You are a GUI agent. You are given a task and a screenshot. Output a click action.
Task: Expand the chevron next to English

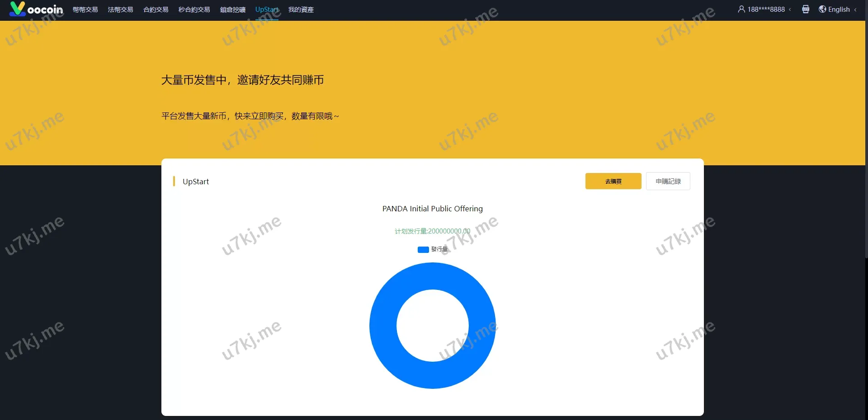(x=855, y=9)
